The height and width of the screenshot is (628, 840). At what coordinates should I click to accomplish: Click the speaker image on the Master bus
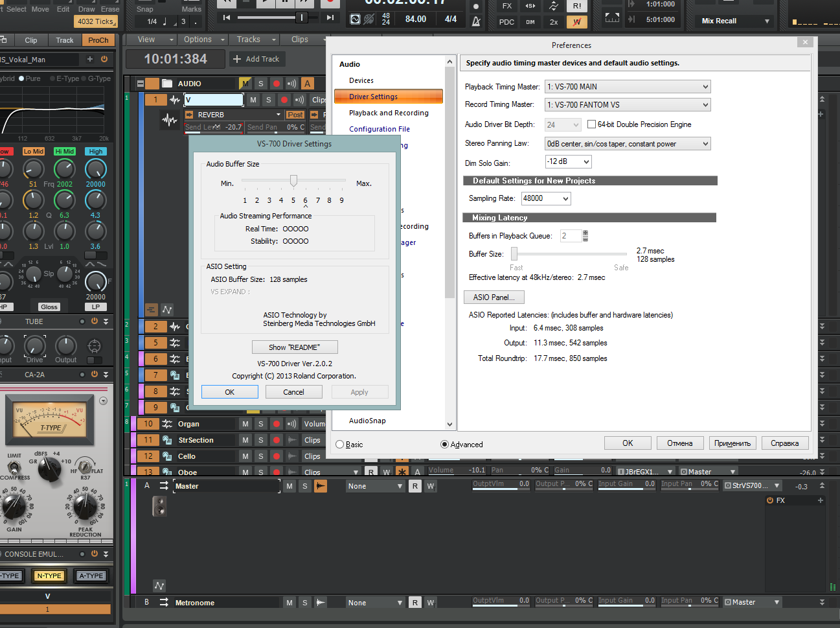click(159, 506)
